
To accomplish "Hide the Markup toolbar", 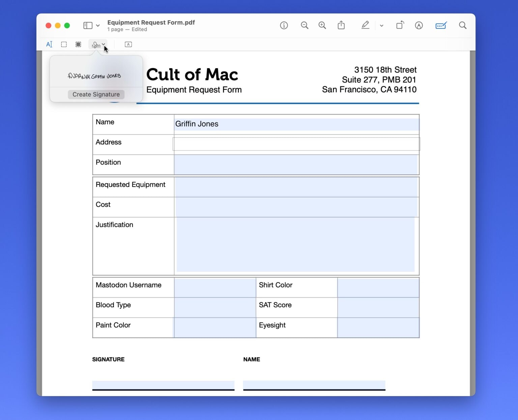I will click(441, 25).
